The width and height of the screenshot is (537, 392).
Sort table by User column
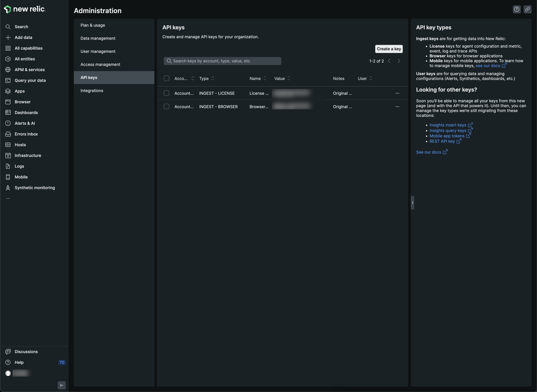click(365, 78)
